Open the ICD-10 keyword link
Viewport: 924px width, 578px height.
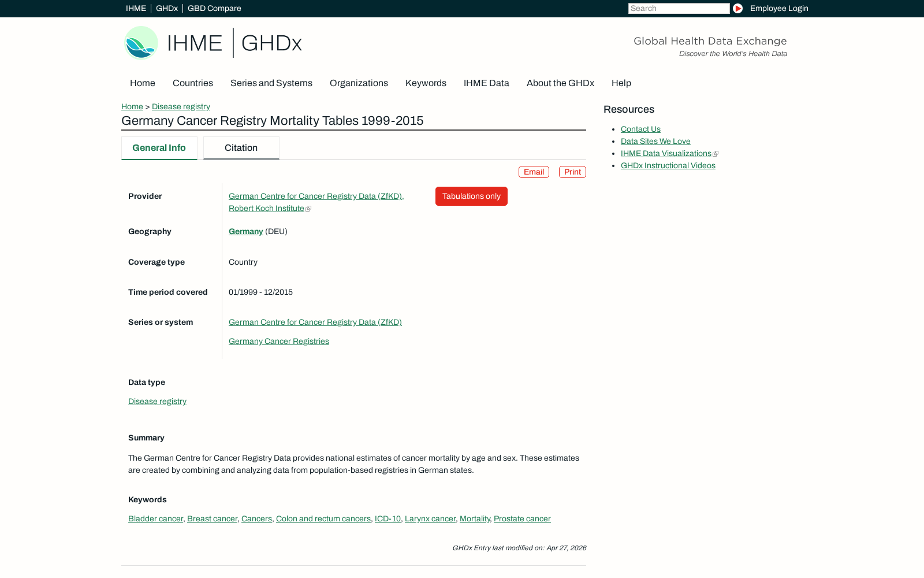(x=388, y=519)
